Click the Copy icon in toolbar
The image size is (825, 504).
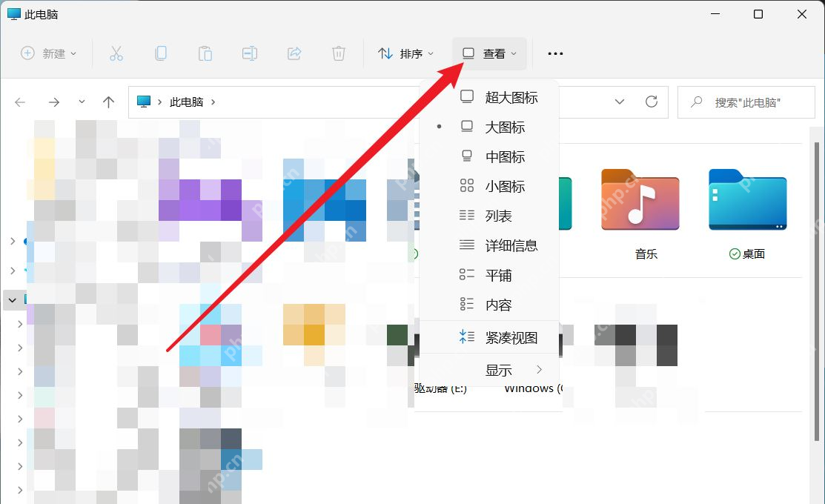(x=161, y=53)
